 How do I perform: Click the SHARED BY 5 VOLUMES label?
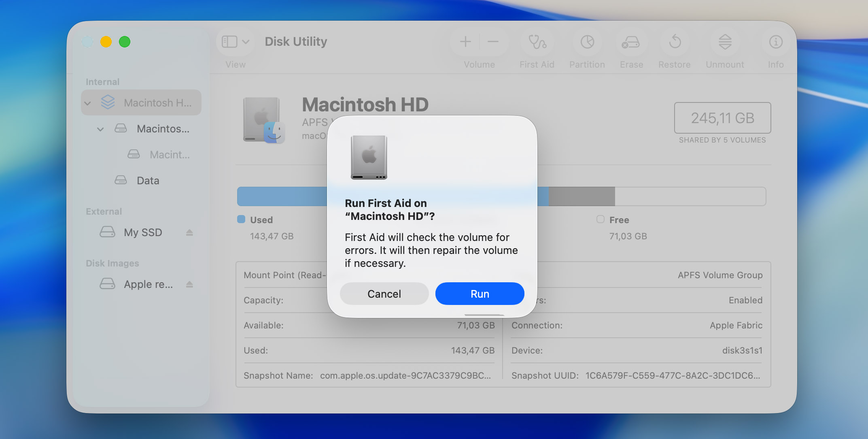722,140
